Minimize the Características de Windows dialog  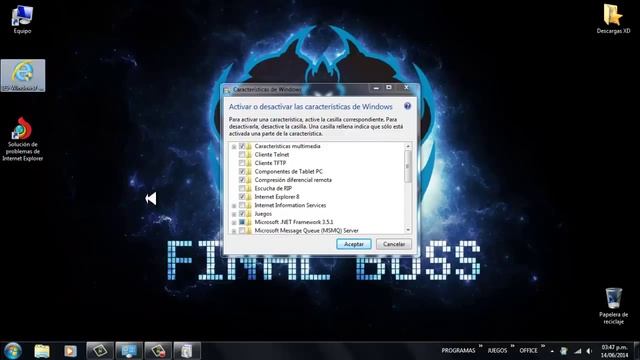376,88
